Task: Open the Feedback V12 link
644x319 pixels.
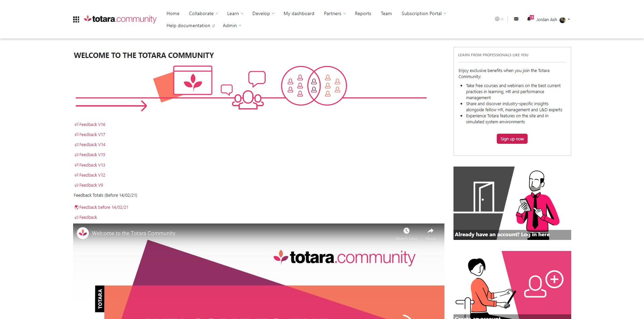Action: 92,175
